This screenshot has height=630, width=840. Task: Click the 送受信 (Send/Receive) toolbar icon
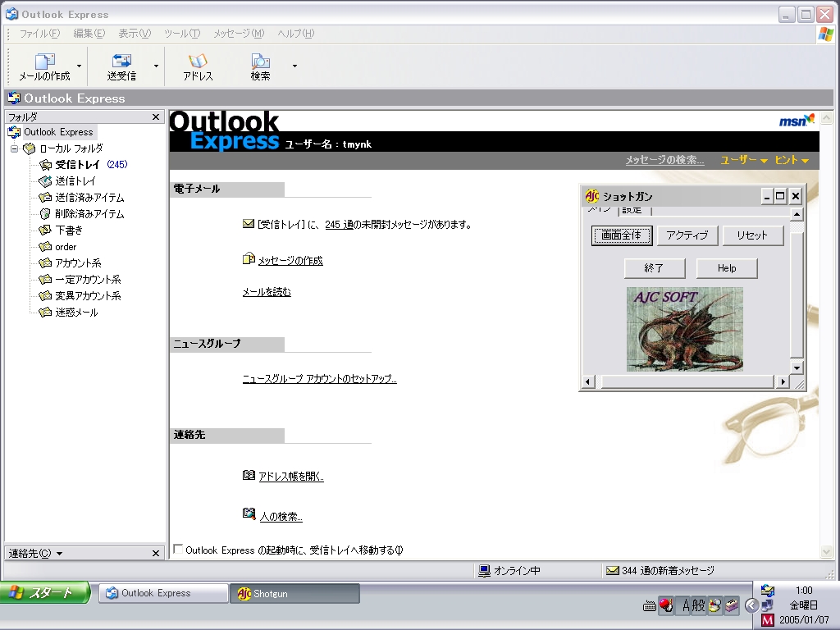coord(121,61)
